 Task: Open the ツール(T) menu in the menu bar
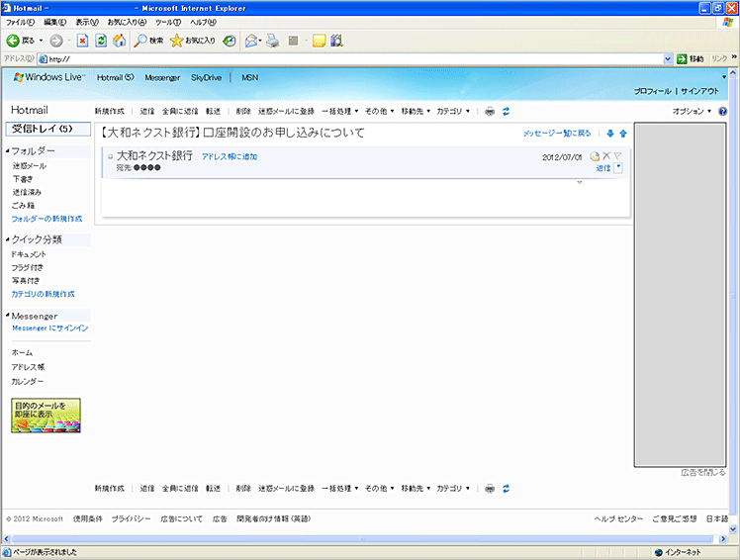167,22
